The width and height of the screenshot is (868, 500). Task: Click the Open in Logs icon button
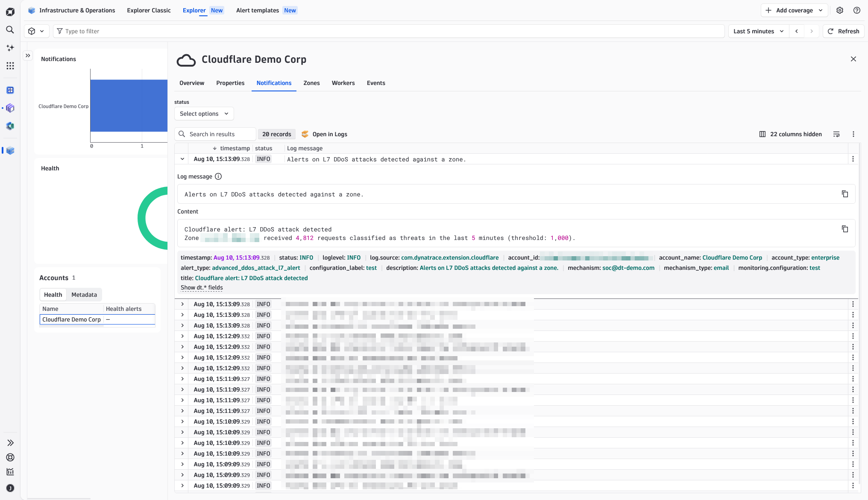click(324, 134)
